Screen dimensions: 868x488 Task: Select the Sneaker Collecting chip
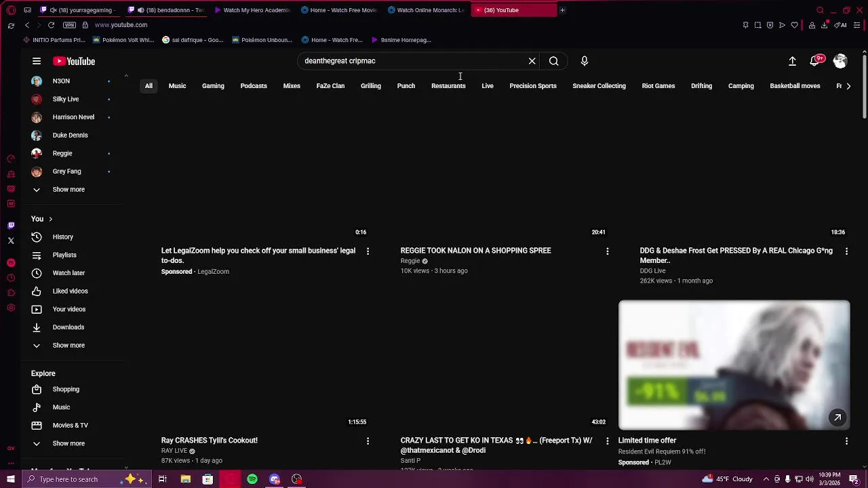click(x=599, y=86)
